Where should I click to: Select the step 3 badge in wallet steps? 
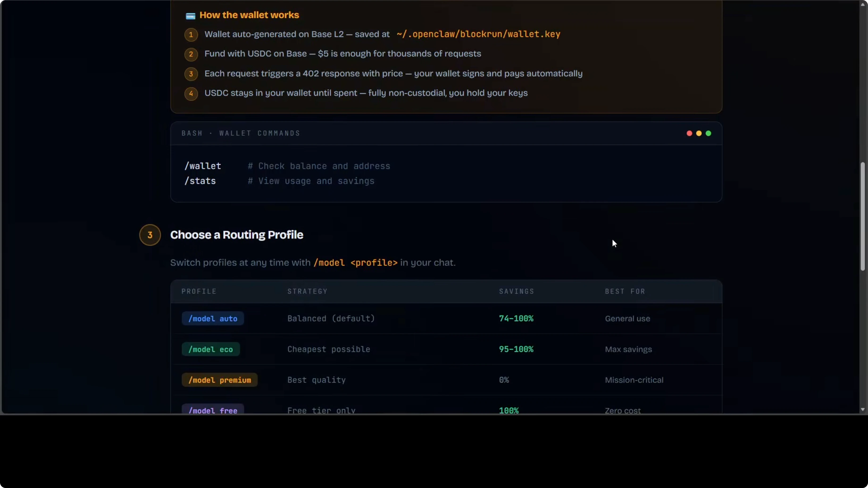(x=191, y=74)
